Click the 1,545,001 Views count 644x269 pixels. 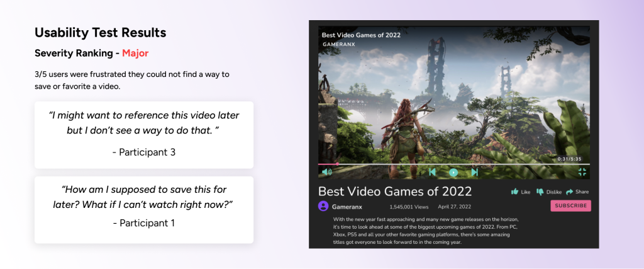coord(409,207)
